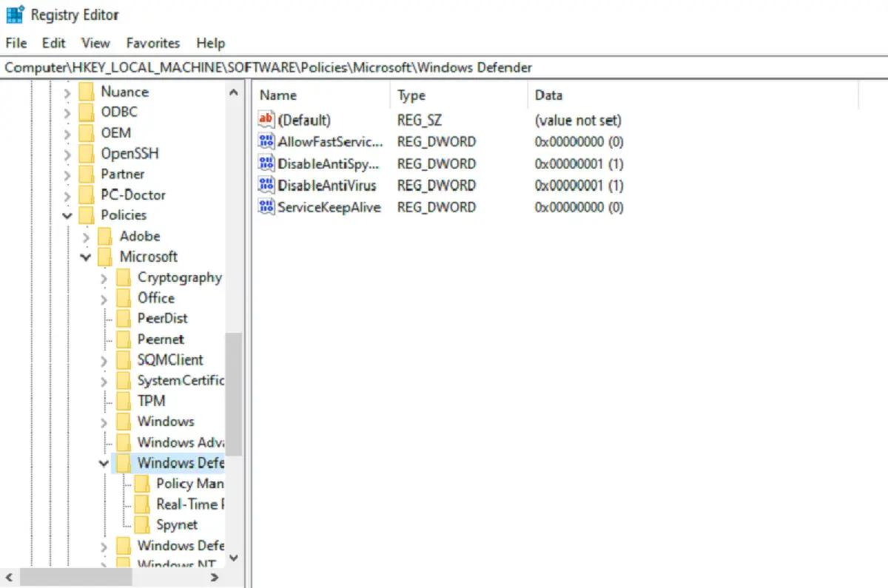Expand the OpenSSH key

pyautogui.click(x=67, y=155)
